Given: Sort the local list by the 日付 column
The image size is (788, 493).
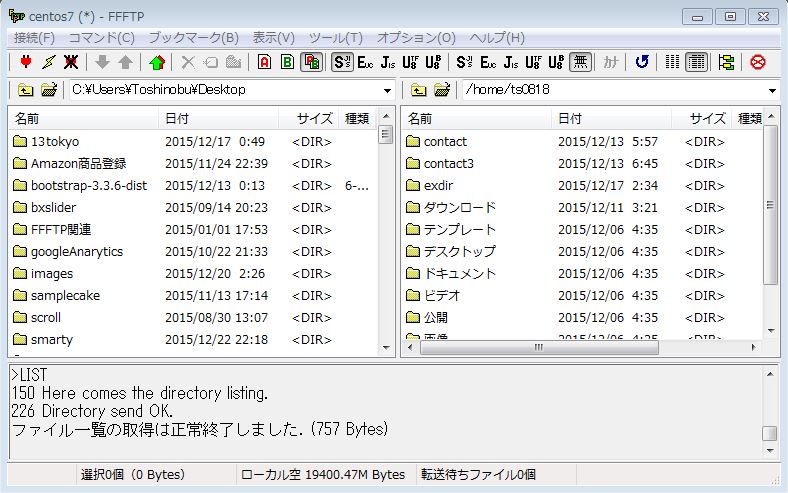Looking at the screenshot, I should tap(218, 118).
